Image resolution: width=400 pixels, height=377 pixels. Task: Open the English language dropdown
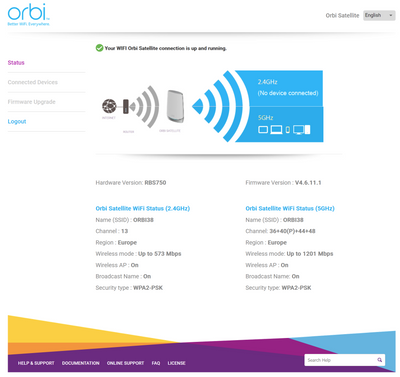tap(379, 15)
